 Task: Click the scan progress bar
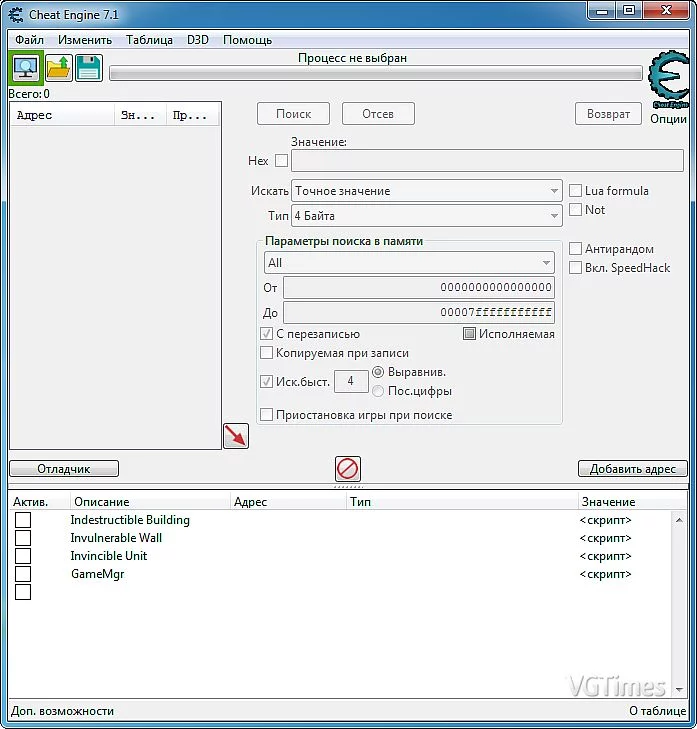pyautogui.click(x=376, y=73)
